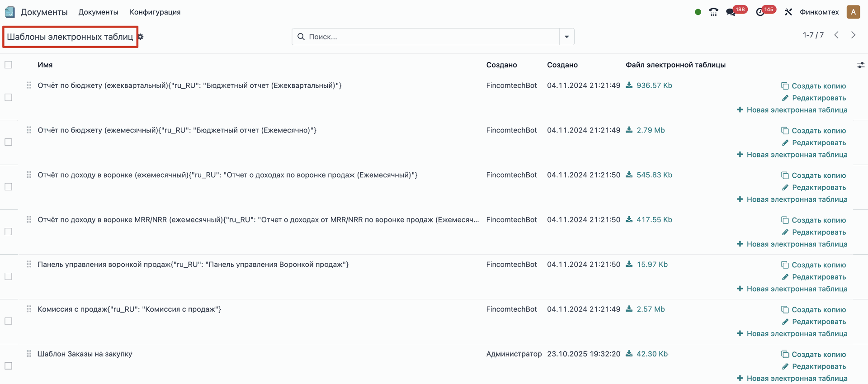868x384 pixels.
Task: Open the Финкомтех company switcher
Action: pyautogui.click(x=819, y=12)
